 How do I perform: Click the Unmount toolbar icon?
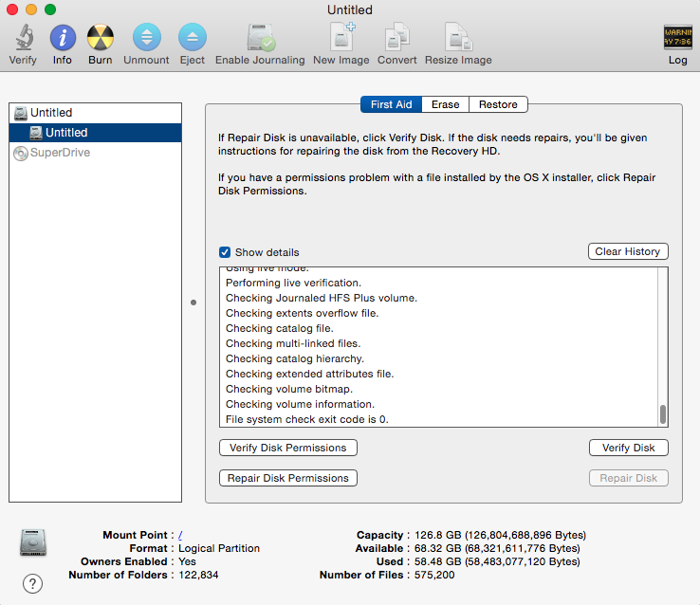pyautogui.click(x=146, y=38)
